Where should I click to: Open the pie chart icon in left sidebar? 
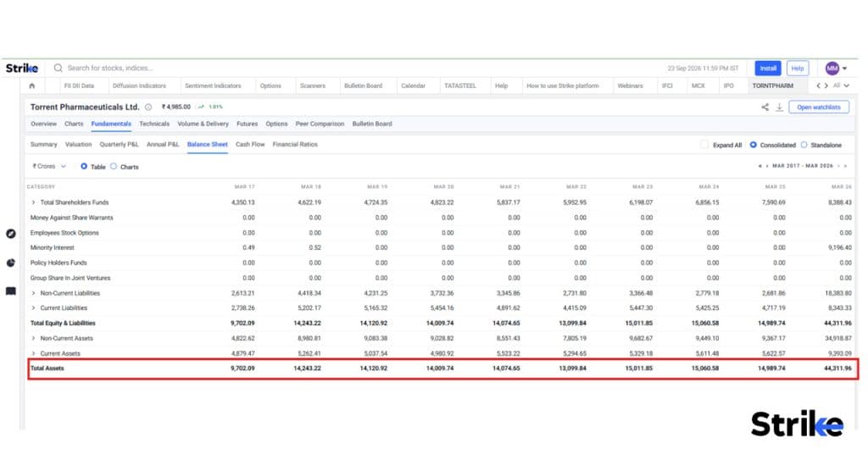pyautogui.click(x=10, y=263)
